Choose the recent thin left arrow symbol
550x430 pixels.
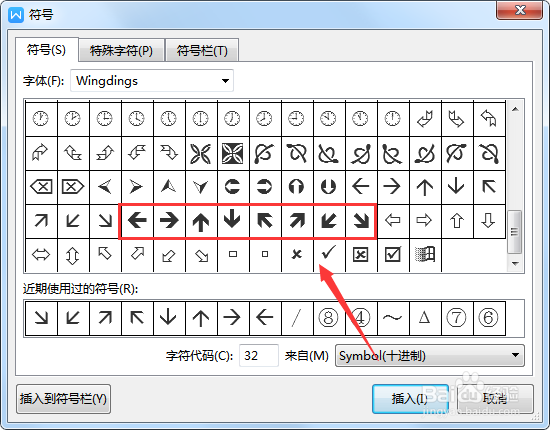point(265,318)
